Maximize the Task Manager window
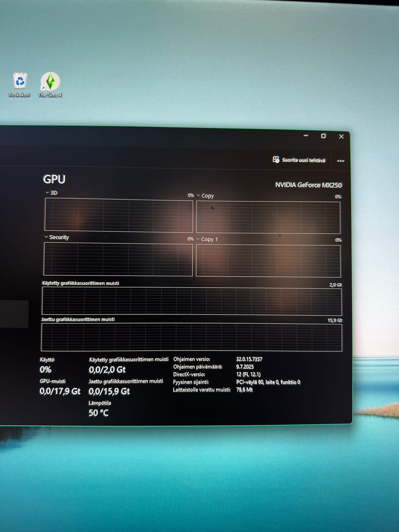 [323, 136]
